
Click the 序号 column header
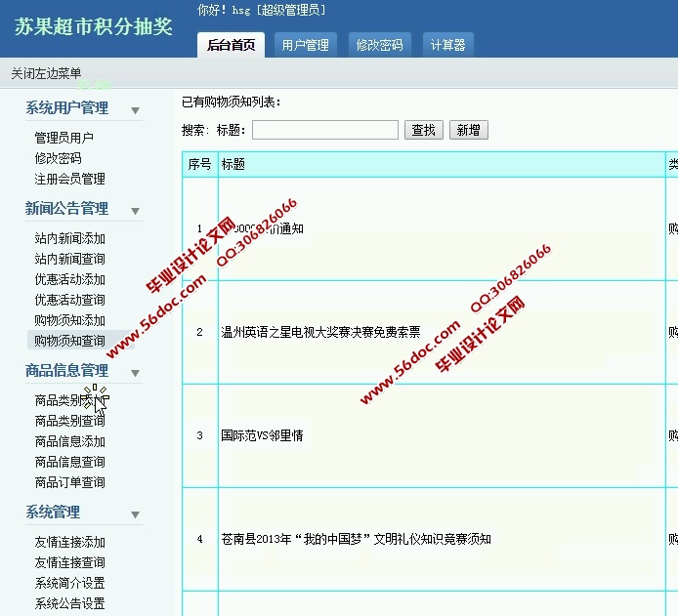199,164
